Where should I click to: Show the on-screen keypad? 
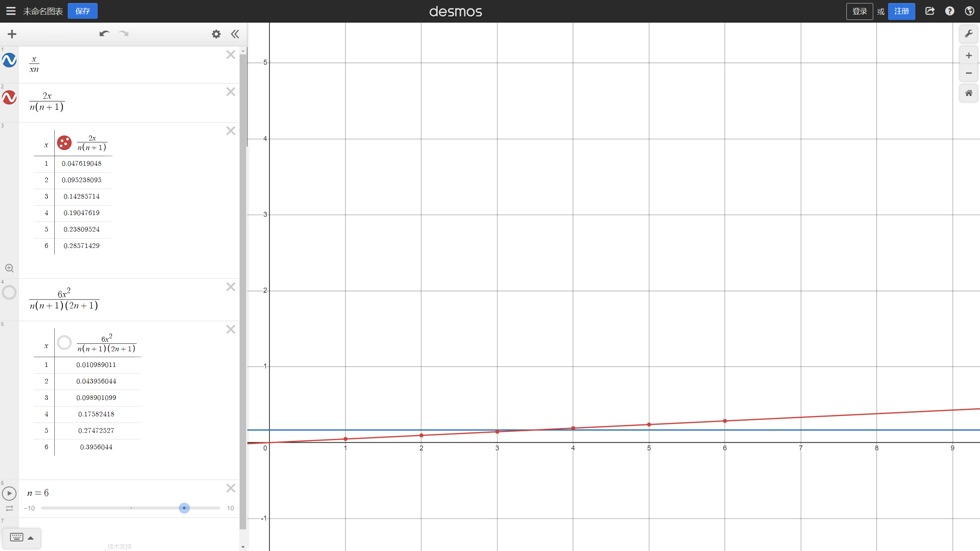[21, 538]
